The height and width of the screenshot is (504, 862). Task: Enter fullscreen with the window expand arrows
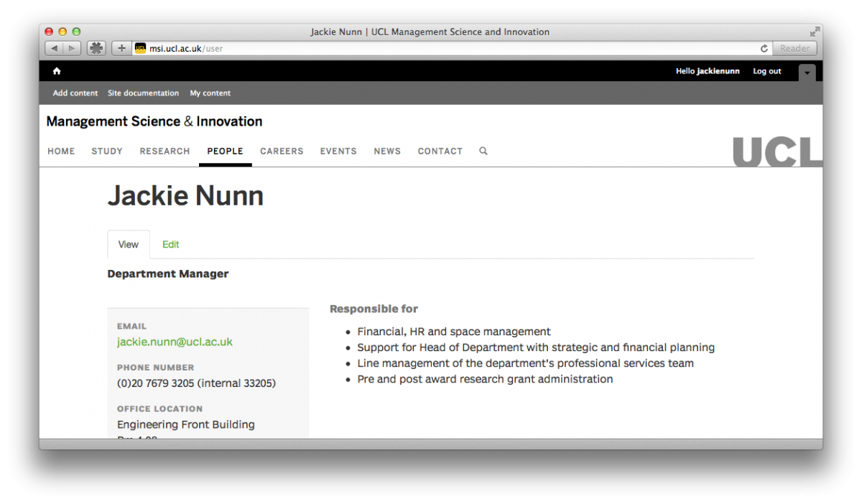coord(815,32)
